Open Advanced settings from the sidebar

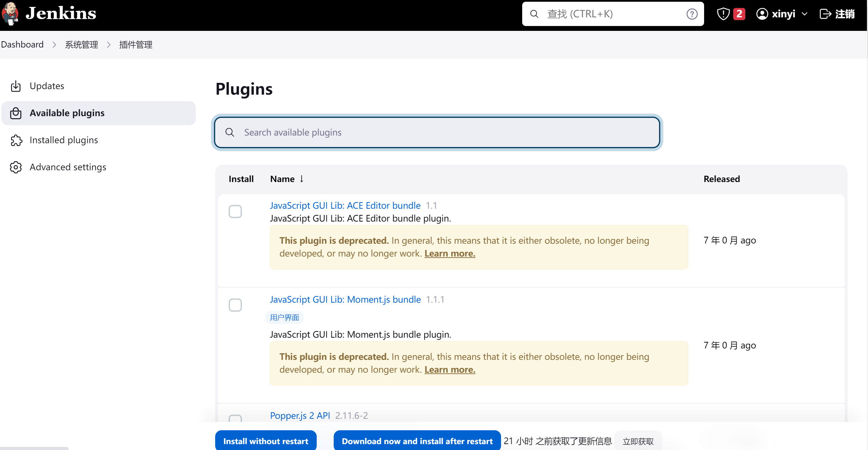point(68,167)
